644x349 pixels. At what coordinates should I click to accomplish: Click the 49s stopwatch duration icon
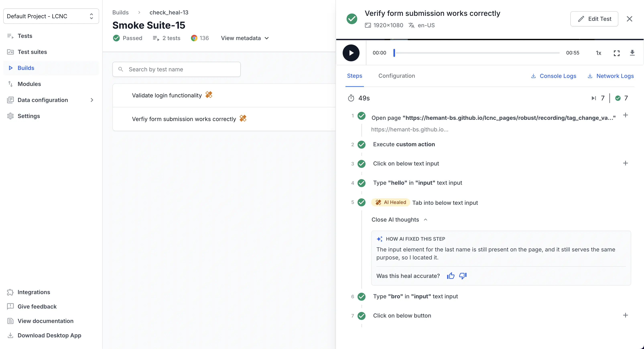coord(351,98)
